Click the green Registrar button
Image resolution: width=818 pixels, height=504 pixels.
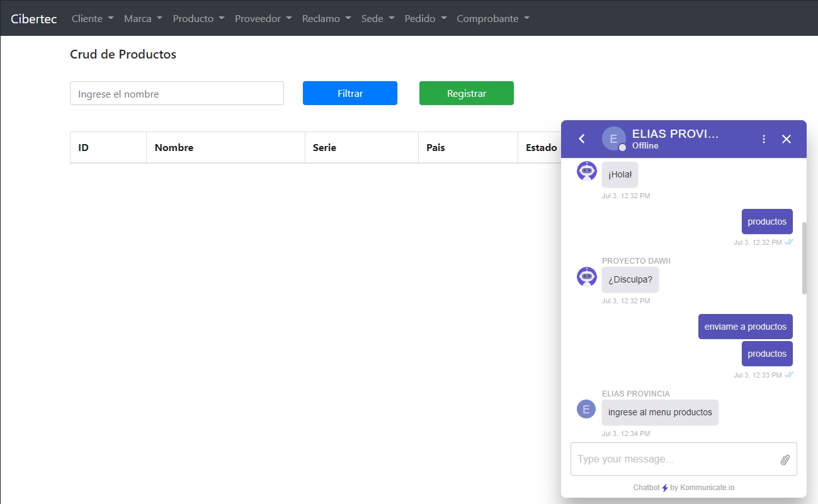pos(466,93)
